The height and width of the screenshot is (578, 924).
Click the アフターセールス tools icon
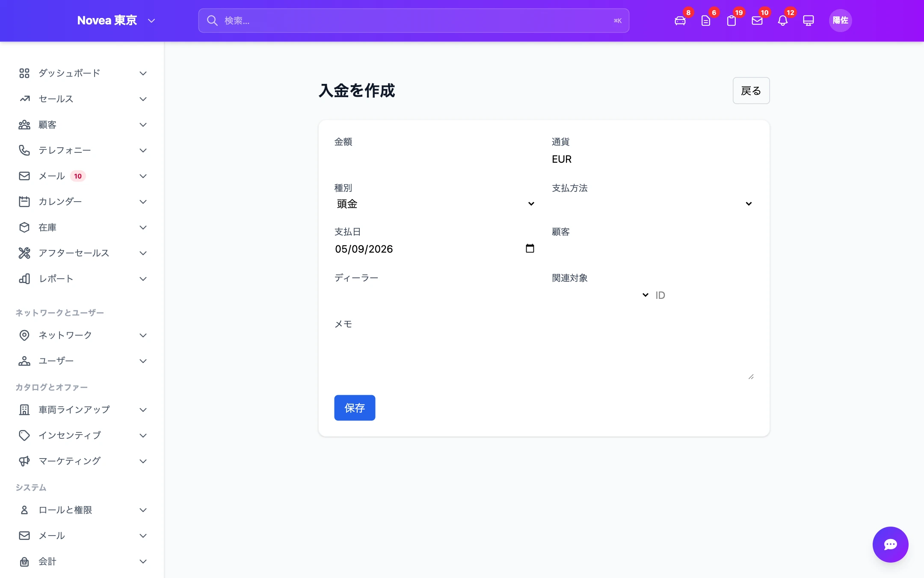coord(24,253)
